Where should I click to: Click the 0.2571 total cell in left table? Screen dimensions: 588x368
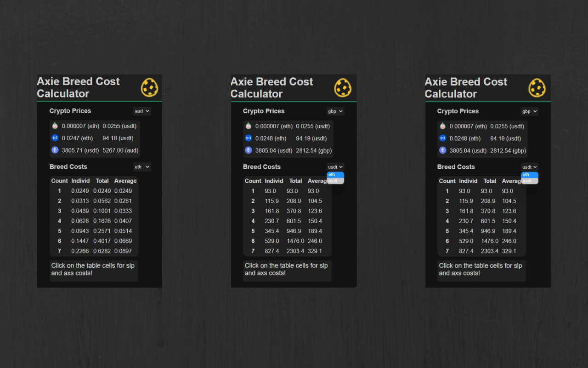102,231
